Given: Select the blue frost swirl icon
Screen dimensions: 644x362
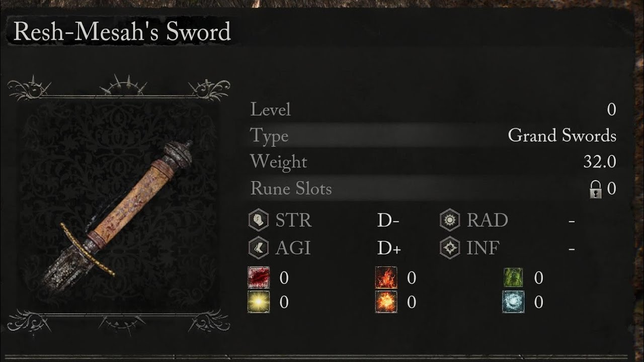Looking at the screenshot, I should pyautogui.click(x=513, y=302).
